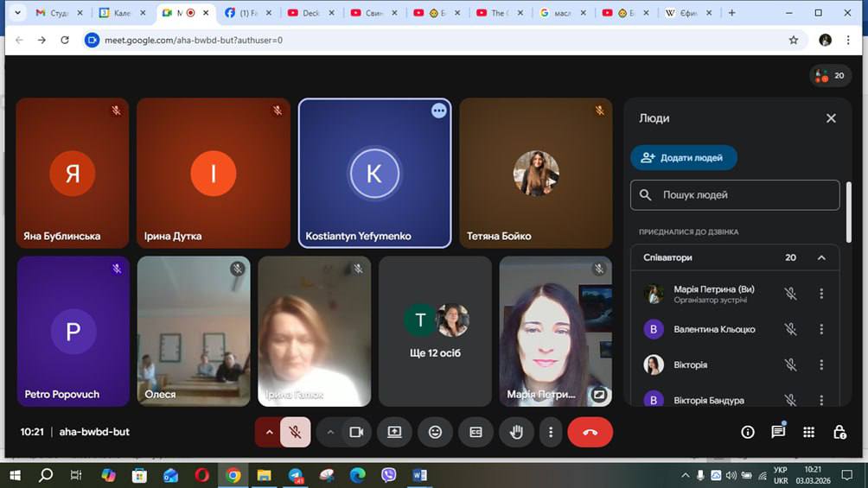The width and height of the screenshot is (868, 488).
Task: Toggle closed captions
Action: (x=475, y=432)
